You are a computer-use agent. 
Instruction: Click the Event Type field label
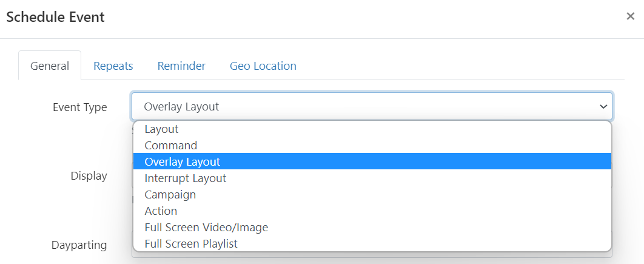tap(79, 107)
